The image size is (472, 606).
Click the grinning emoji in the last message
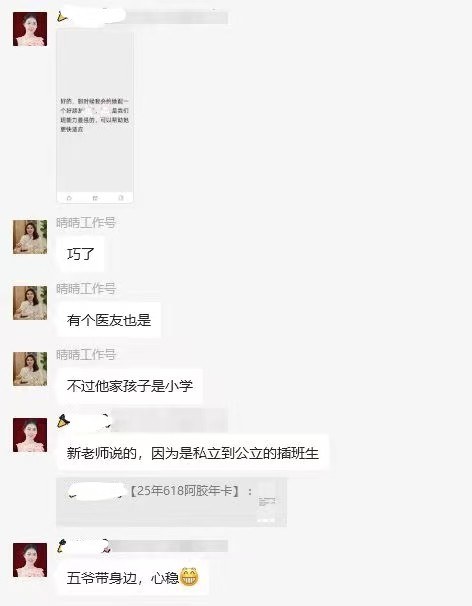pyautogui.click(x=189, y=577)
